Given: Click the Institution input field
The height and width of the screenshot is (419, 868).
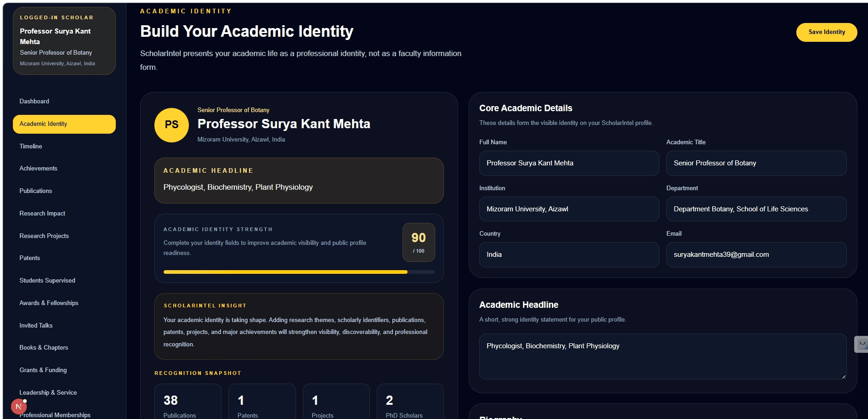Looking at the screenshot, I should pyautogui.click(x=569, y=209).
